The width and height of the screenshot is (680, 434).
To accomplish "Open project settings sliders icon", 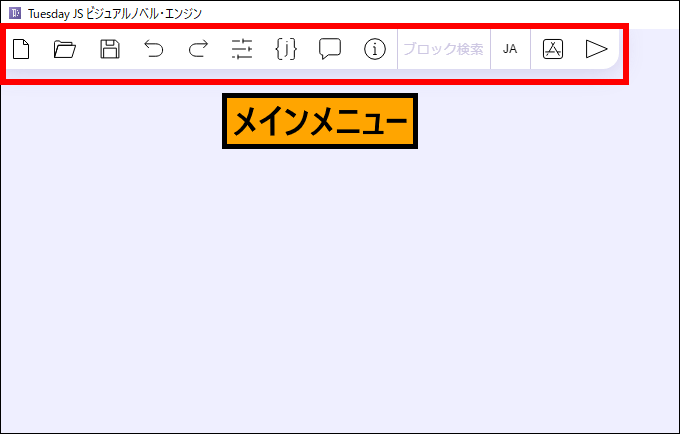I will click(242, 49).
